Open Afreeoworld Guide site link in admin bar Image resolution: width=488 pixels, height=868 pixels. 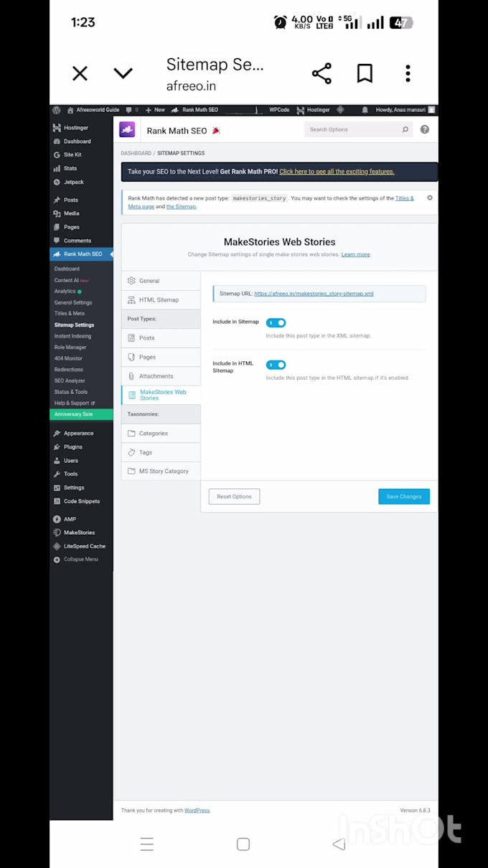click(x=93, y=110)
